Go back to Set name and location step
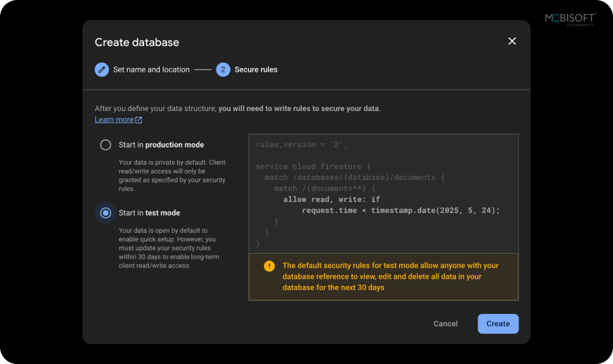 [151, 70]
